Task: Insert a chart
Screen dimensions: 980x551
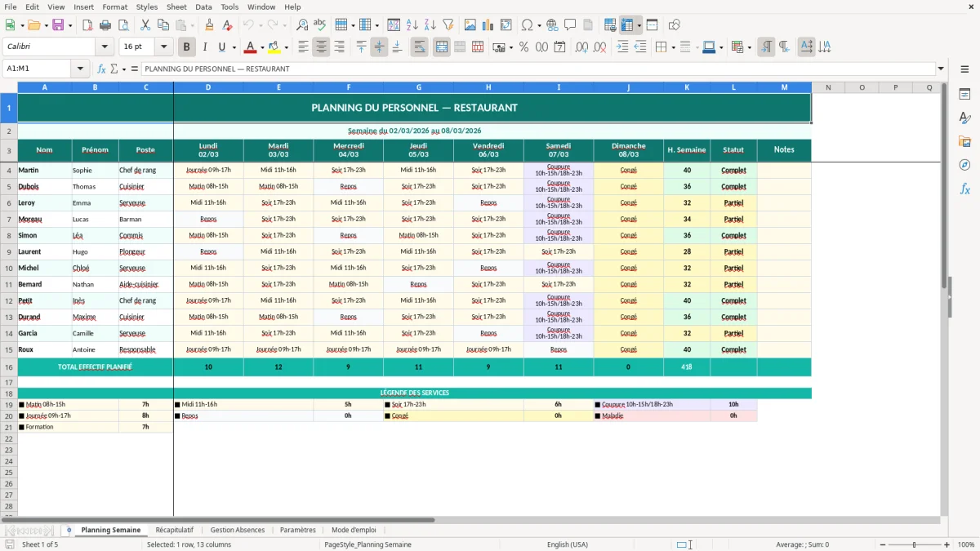Action: click(x=488, y=25)
